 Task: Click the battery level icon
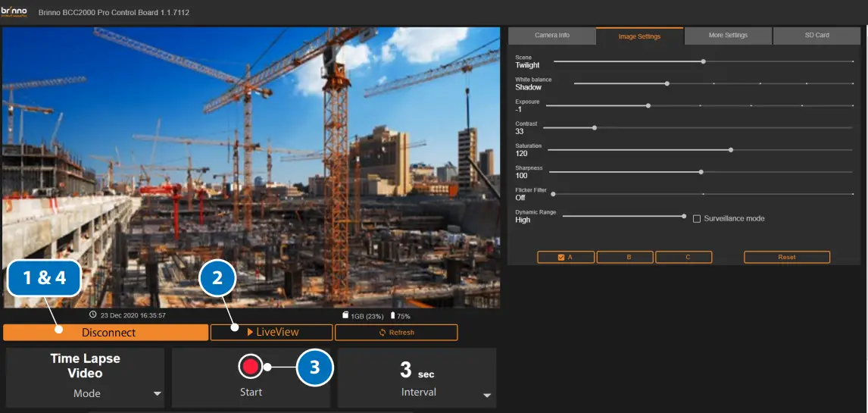[392, 315]
